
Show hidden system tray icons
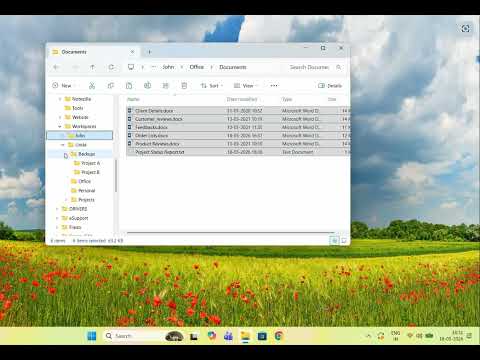pos(368,336)
